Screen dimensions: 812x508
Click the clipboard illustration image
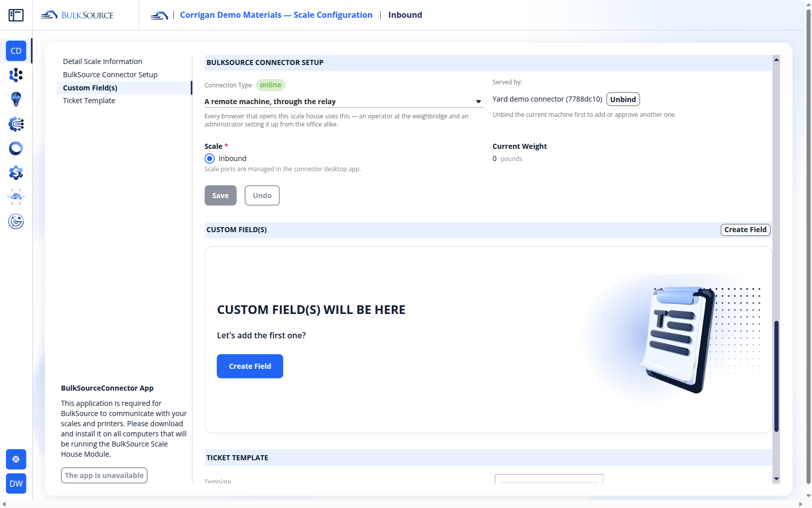[x=678, y=339]
